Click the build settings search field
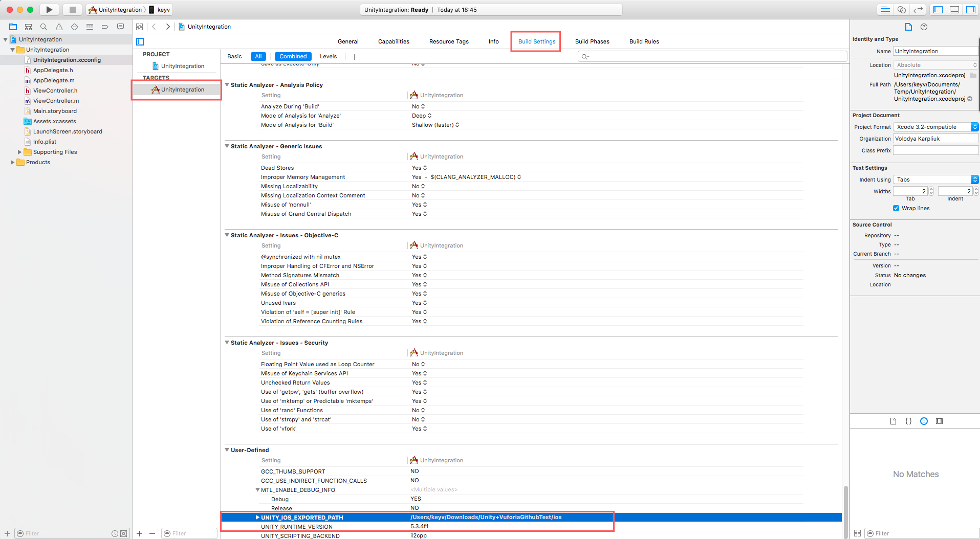The width and height of the screenshot is (980, 539). 712,56
